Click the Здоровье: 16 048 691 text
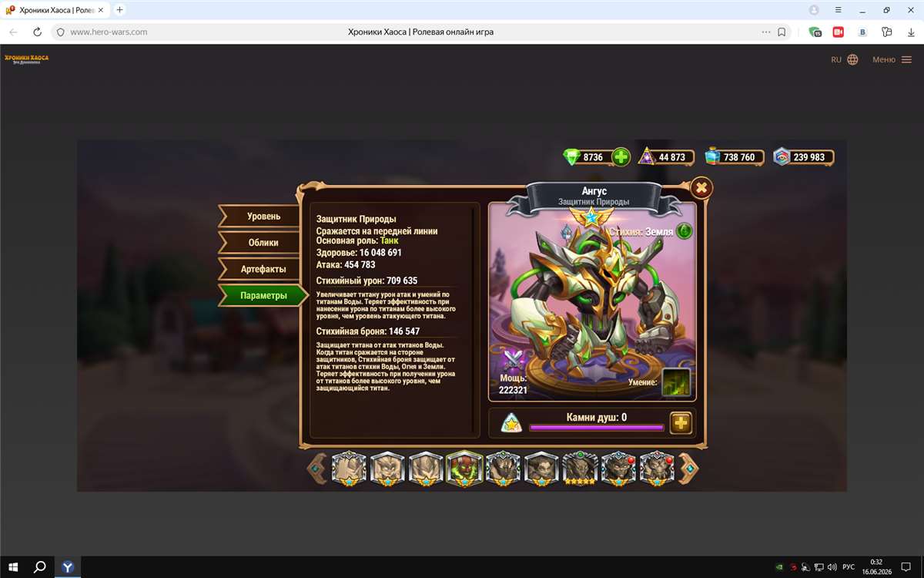 359,253
